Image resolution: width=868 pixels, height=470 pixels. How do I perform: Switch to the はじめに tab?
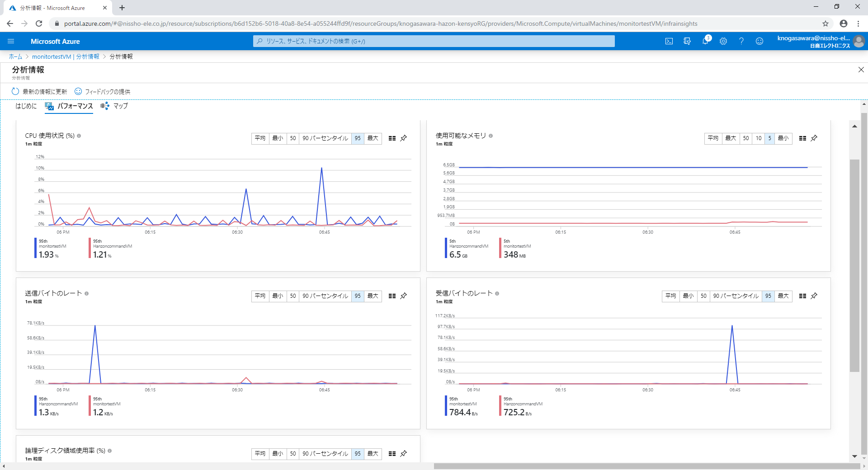coord(26,106)
